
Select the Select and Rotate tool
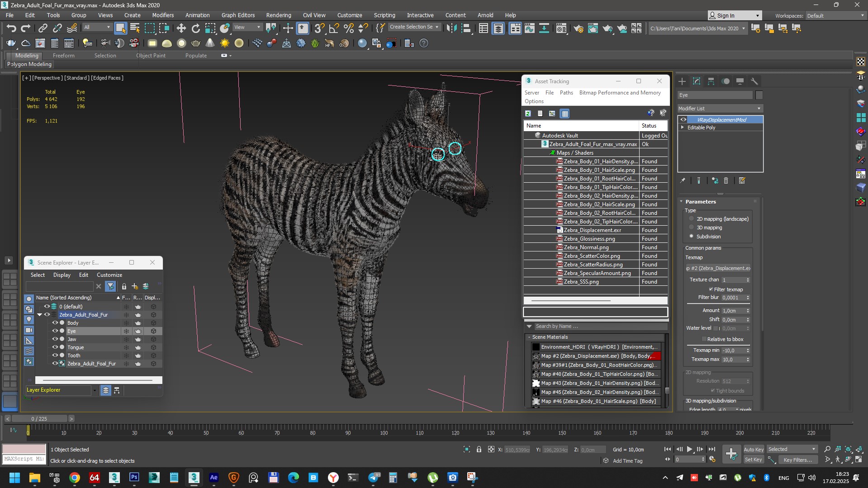195,28
